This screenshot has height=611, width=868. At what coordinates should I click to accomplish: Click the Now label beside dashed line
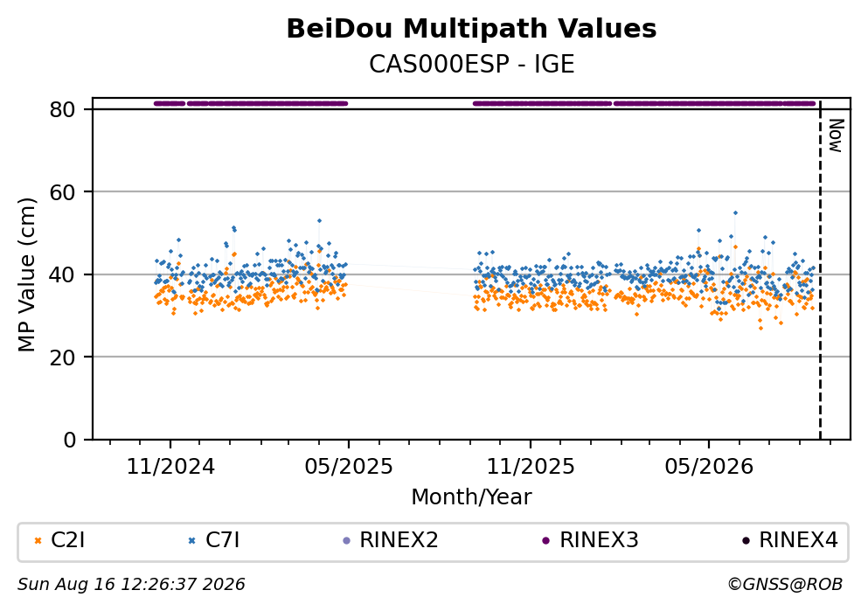click(x=836, y=135)
